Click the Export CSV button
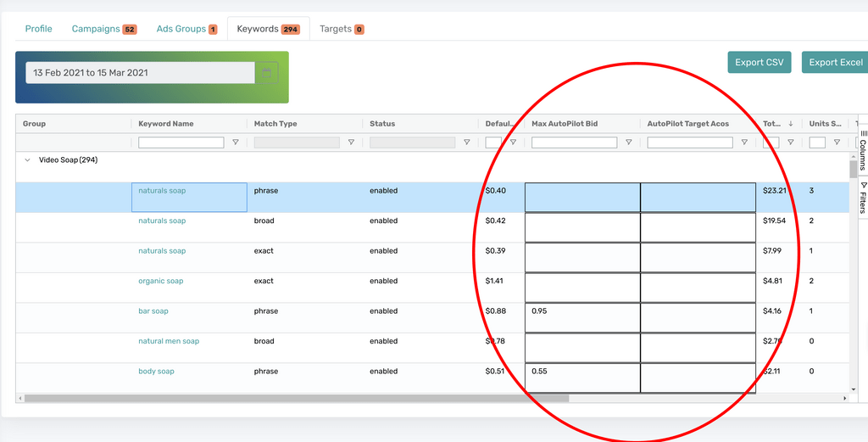 pos(759,62)
